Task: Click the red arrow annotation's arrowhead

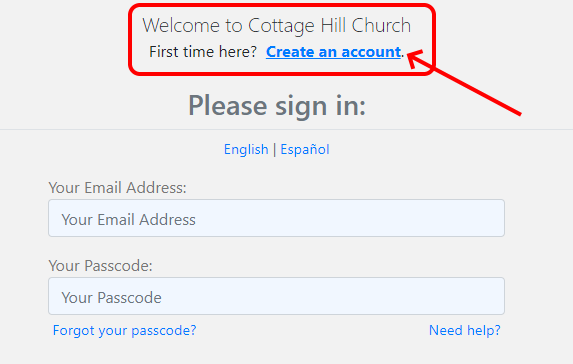Action: 416,58
